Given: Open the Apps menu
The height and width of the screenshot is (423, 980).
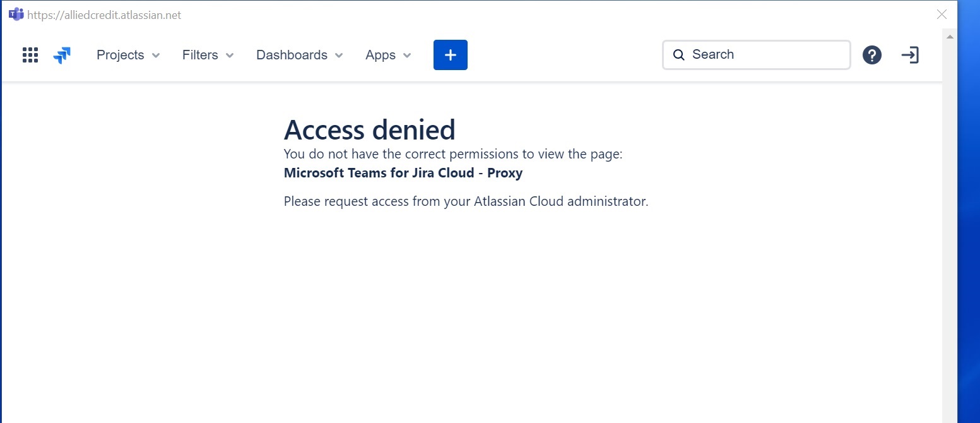Looking at the screenshot, I should 381,55.
